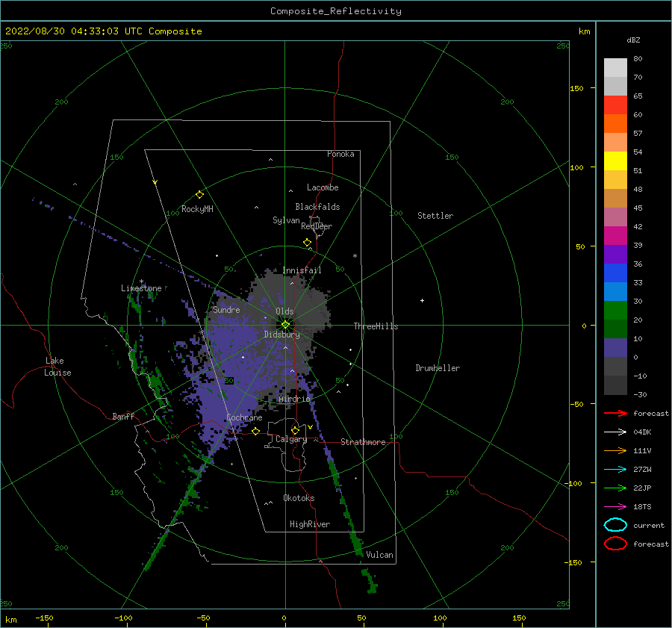The image size is (672, 628).
Task: Pick the blue 33 dBZ legend swatch
Action: (615, 273)
